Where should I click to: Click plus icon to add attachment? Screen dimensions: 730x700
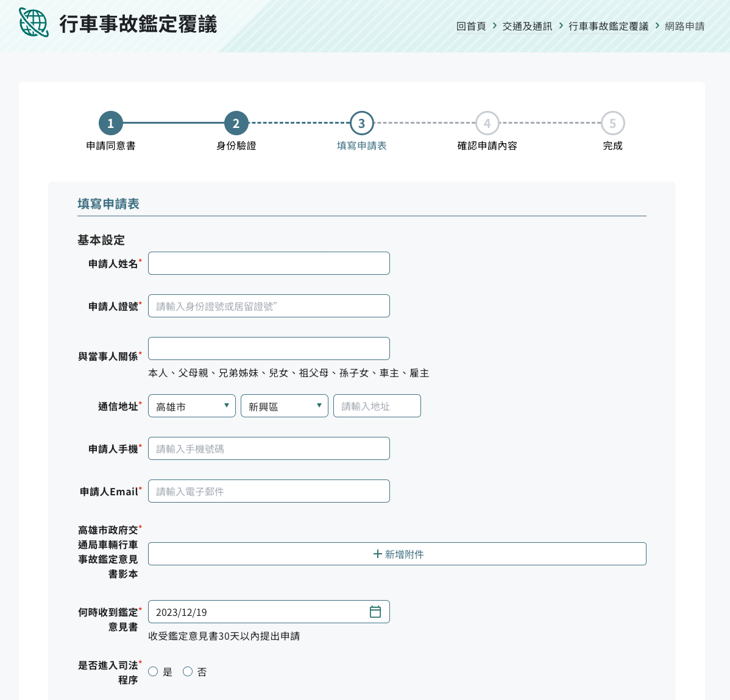click(378, 554)
